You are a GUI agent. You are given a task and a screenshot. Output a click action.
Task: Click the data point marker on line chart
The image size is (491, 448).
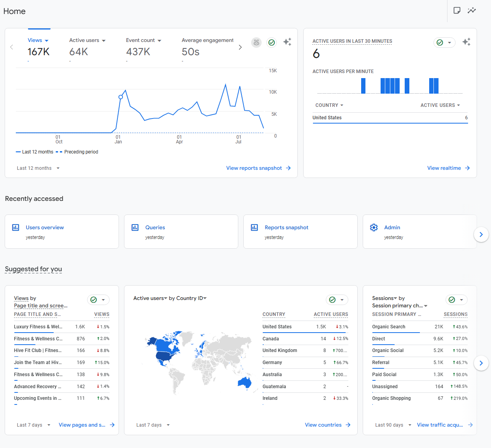(x=121, y=97)
